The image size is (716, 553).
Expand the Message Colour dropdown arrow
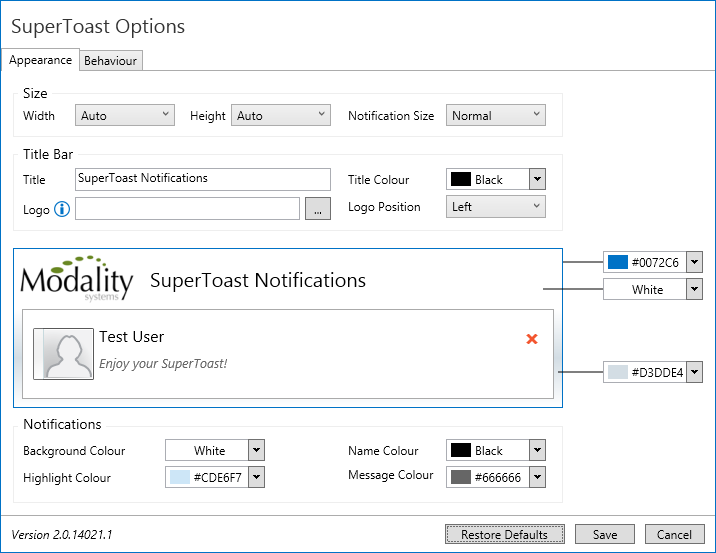(537, 477)
